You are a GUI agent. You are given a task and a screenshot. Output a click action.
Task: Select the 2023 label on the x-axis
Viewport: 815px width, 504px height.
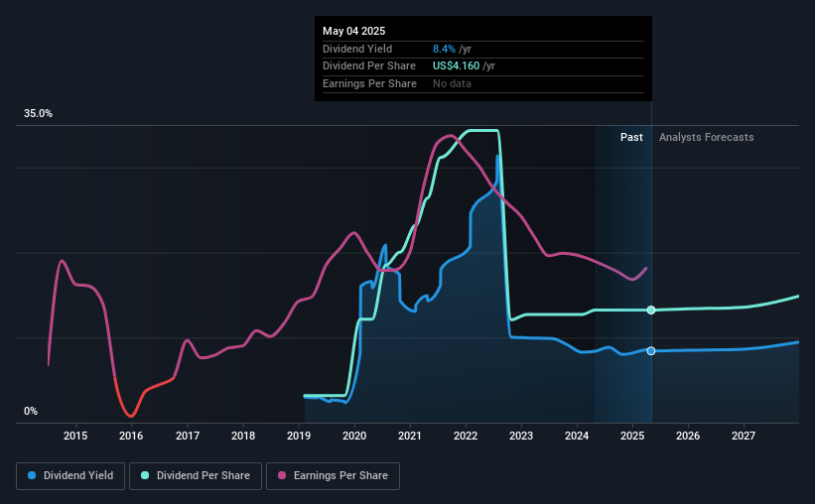pos(521,436)
